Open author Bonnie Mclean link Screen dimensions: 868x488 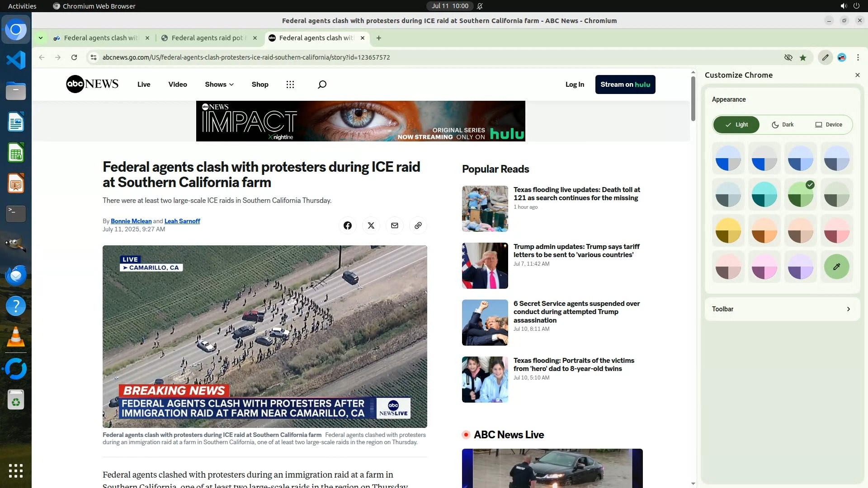tap(131, 221)
